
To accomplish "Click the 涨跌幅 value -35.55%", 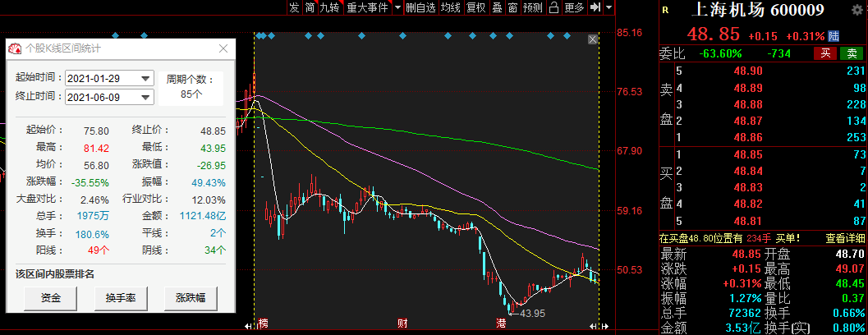I will point(90,183).
